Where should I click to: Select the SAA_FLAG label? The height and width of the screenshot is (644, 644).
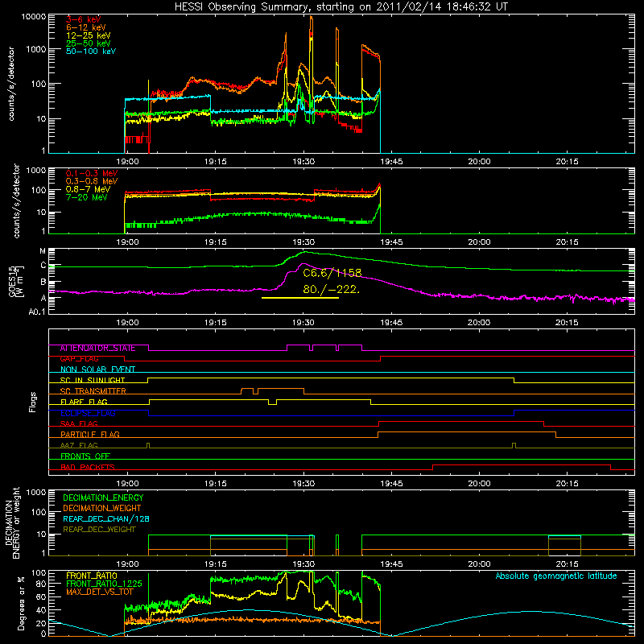pos(79,424)
